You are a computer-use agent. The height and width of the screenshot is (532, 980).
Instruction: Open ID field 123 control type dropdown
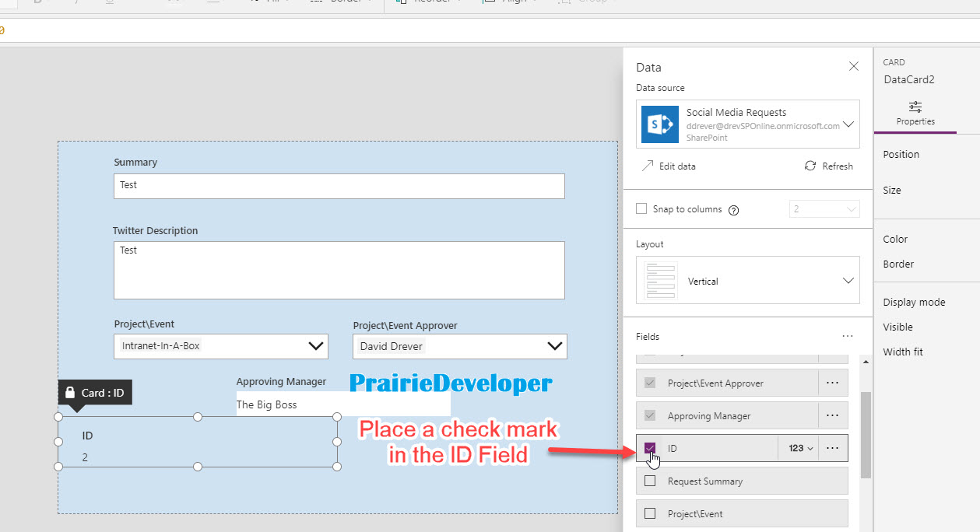point(800,449)
